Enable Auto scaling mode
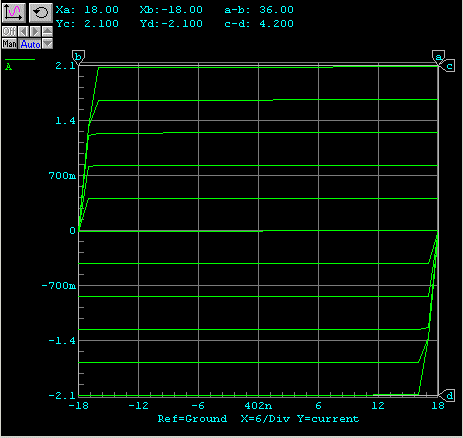Screen dimensions: 463x438 (x=30, y=44)
